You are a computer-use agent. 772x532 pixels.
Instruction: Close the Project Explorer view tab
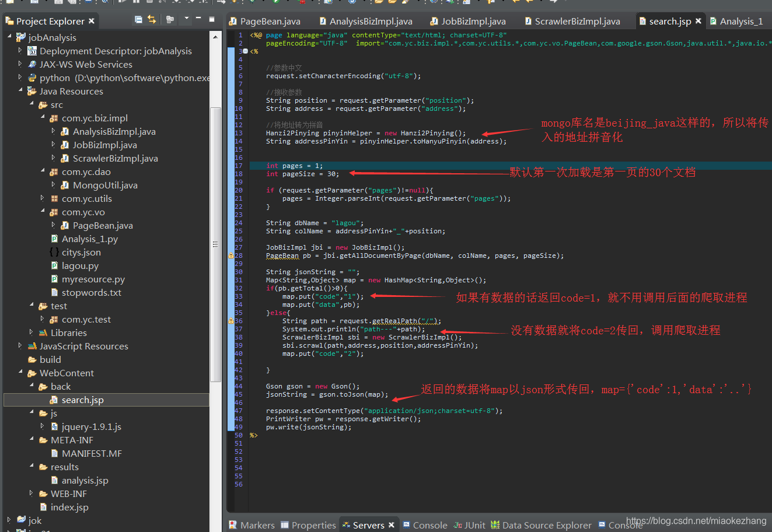tap(92, 21)
